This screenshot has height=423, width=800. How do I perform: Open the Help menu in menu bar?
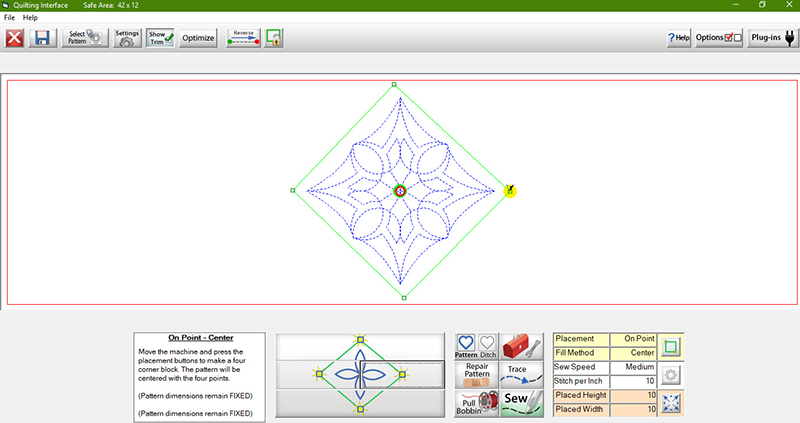[31, 18]
